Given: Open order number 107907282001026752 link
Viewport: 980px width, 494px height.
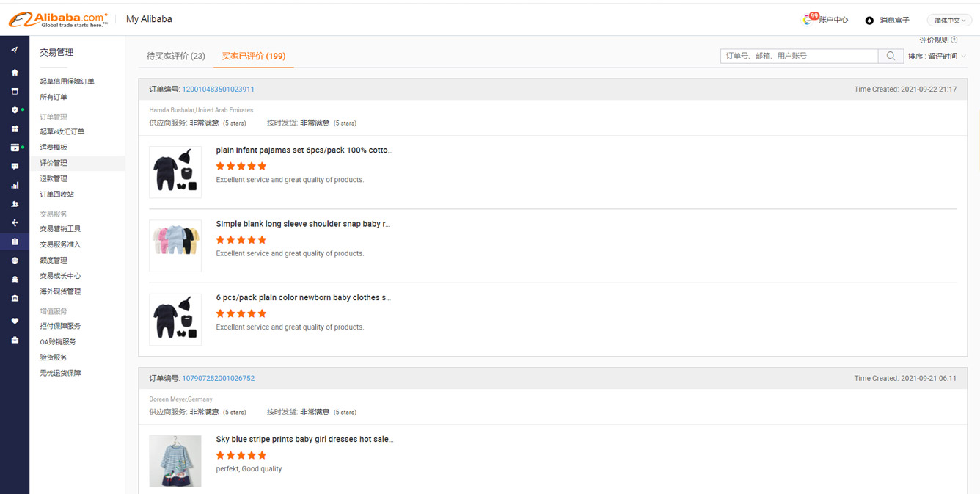Looking at the screenshot, I should pyautogui.click(x=218, y=379).
